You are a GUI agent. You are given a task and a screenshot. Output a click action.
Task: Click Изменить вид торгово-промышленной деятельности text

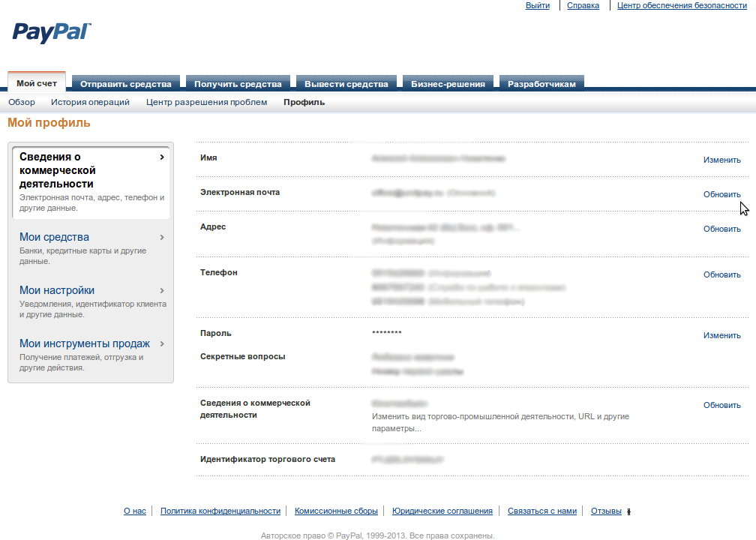click(500, 422)
